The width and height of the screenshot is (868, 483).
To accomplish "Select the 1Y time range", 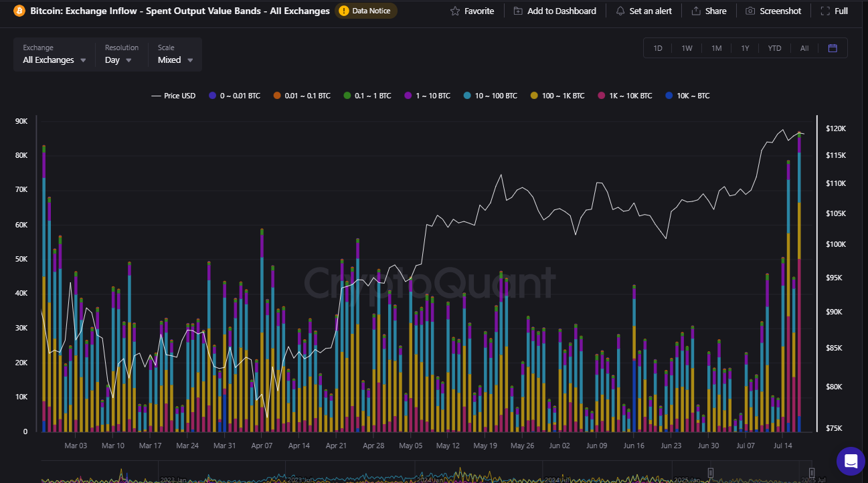I will pyautogui.click(x=745, y=48).
